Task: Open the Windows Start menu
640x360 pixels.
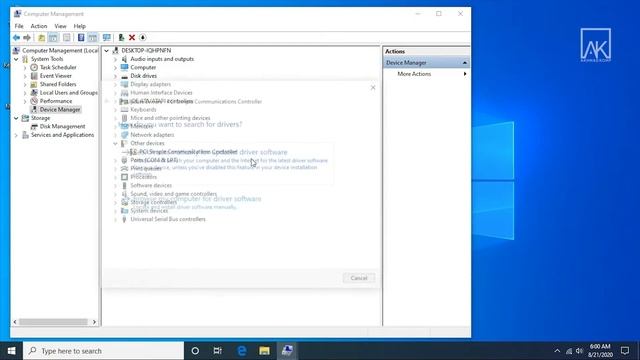Action: click(11, 351)
